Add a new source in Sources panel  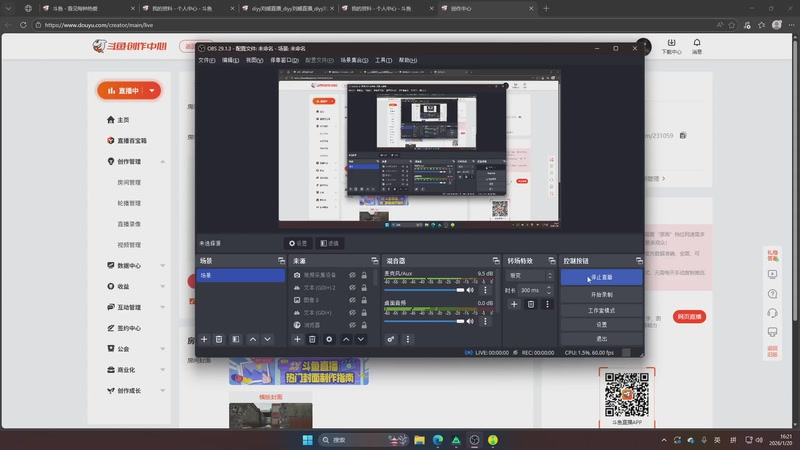click(x=297, y=339)
